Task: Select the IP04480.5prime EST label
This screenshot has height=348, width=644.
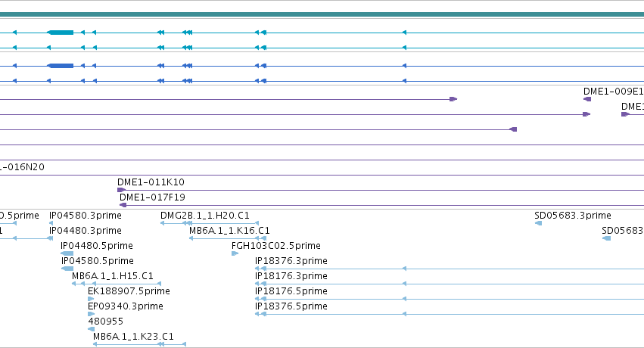Action: pyautogui.click(x=97, y=246)
